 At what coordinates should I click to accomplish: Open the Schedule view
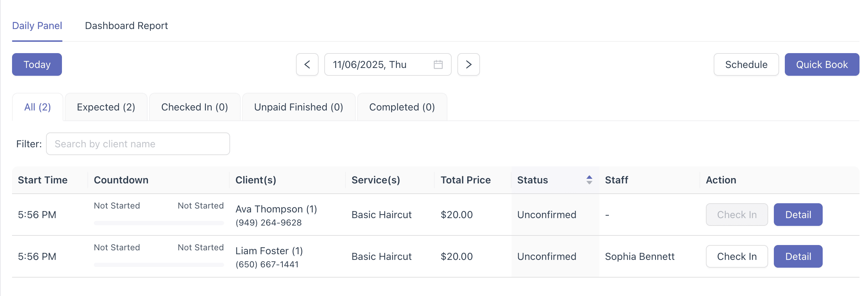[x=746, y=64]
